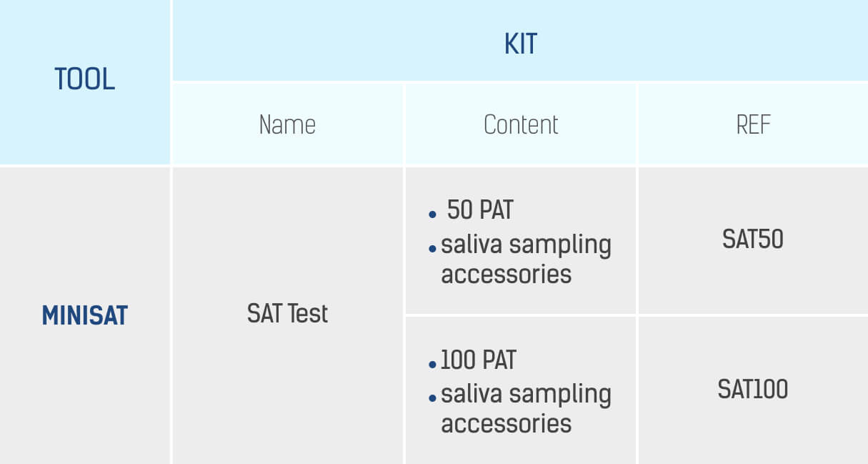Click the 100 PAT text
This screenshot has height=464, width=868.
(478, 360)
